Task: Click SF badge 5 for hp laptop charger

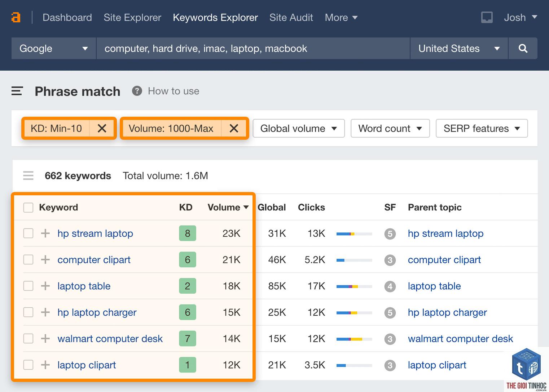Action: 390,313
